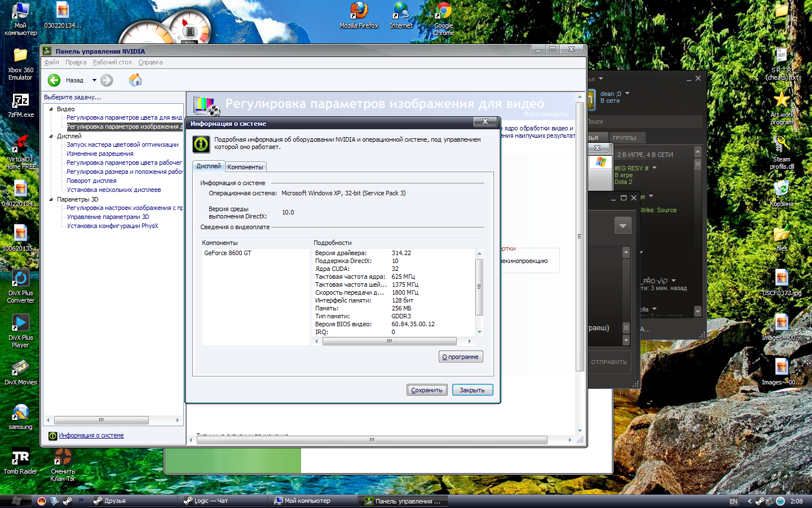Screen dimensions: 812x508
Task: Collapse the Видео tree node
Action: pyautogui.click(x=51, y=109)
